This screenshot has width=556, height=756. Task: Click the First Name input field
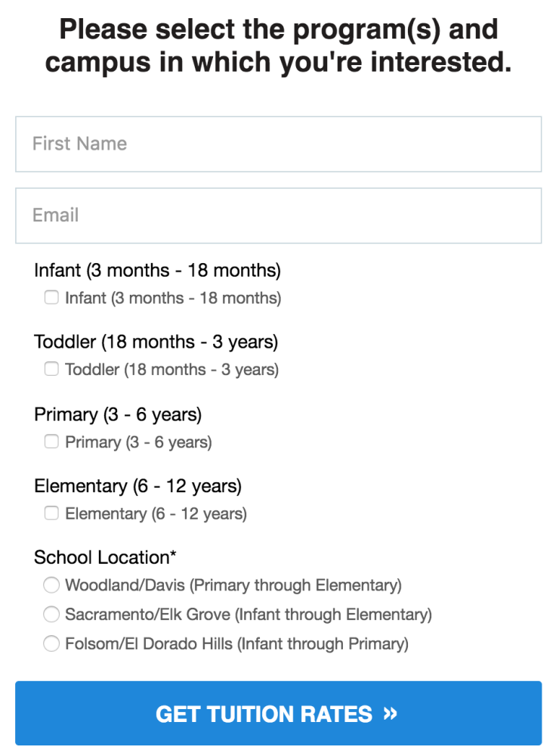point(278,144)
